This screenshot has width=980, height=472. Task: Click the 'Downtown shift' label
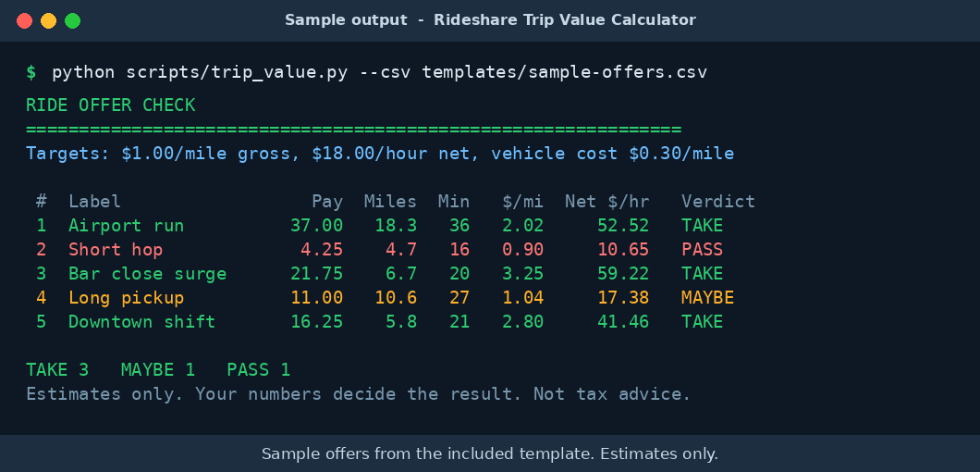point(141,322)
